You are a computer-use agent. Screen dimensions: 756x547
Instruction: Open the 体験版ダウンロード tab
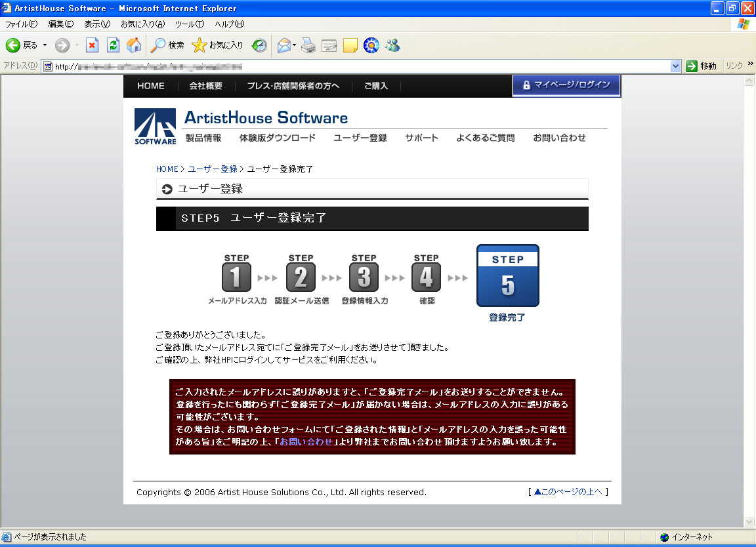(x=278, y=138)
